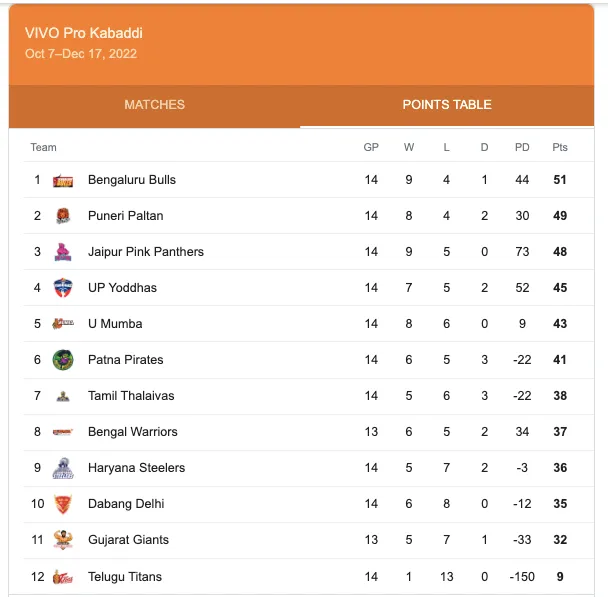Click the Bengaluru Bulls team logo
608x597 pixels.
[x=63, y=180]
